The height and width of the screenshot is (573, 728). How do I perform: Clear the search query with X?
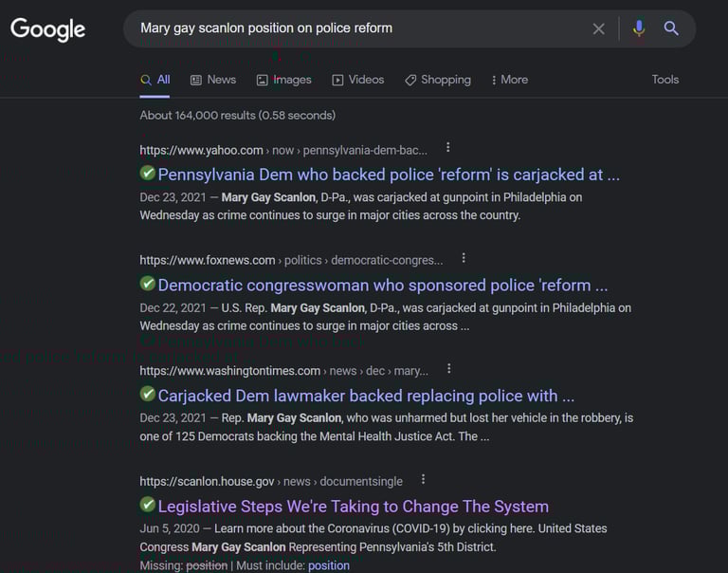(598, 28)
